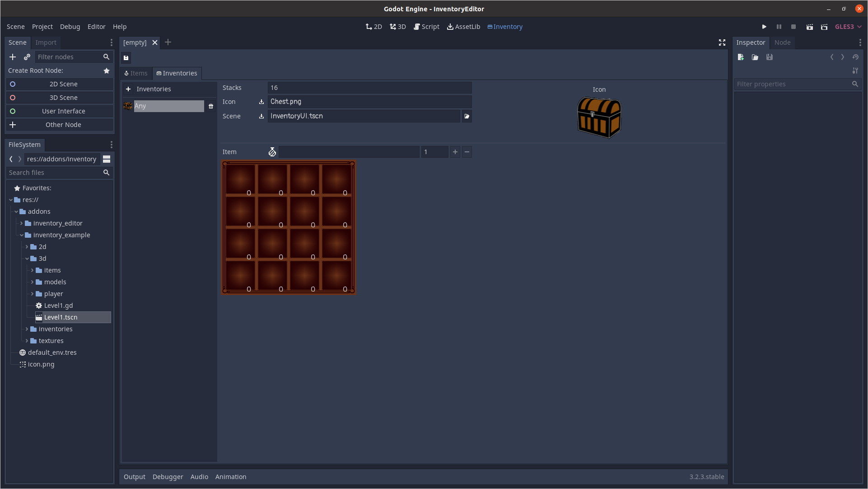This screenshot has height=489, width=868.
Task: Click the Play project button
Action: click(764, 27)
